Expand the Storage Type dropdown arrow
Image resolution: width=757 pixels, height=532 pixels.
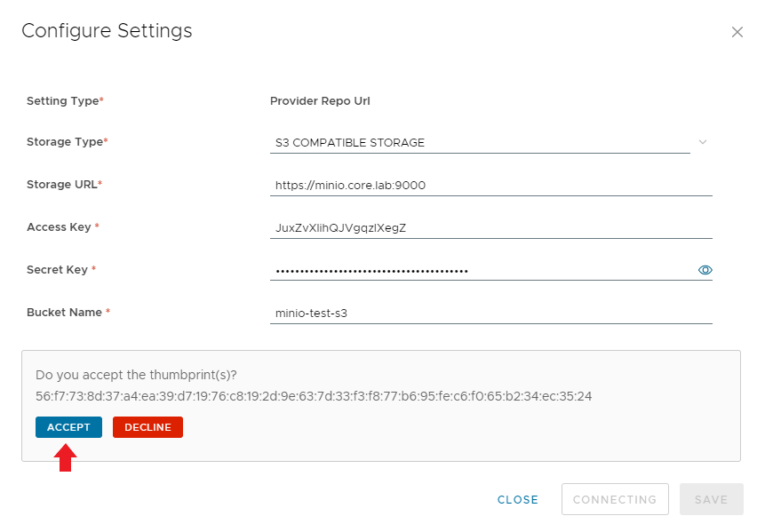click(703, 142)
